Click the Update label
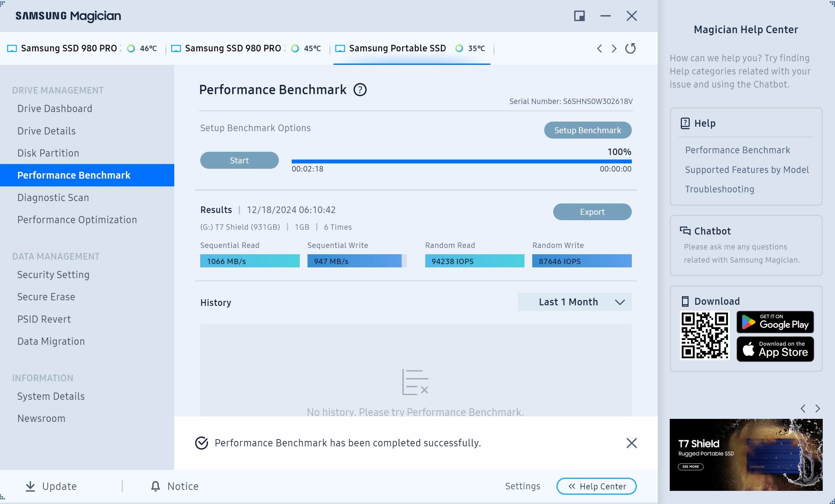Viewport: 835px width, 504px height. [x=59, y=486]
